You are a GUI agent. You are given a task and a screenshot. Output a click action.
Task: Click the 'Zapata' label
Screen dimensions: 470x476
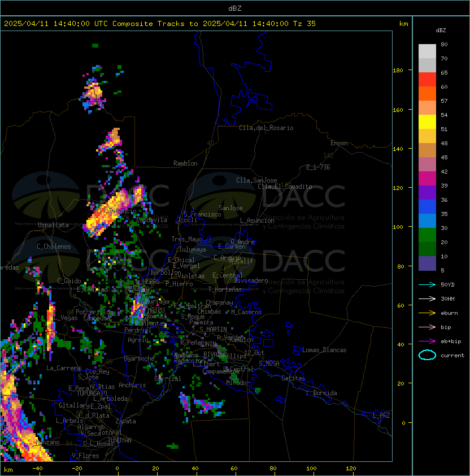pos(125,421)
